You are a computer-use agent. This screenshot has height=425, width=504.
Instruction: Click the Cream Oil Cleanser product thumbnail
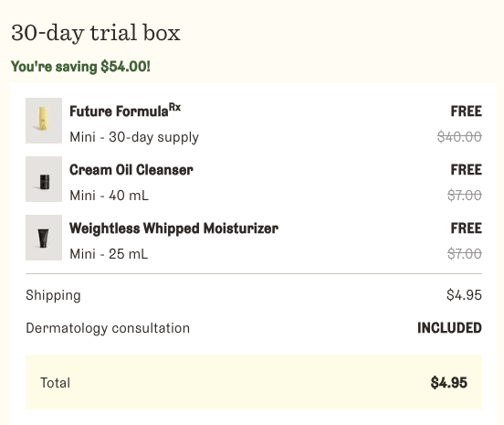tap(44, 179)
